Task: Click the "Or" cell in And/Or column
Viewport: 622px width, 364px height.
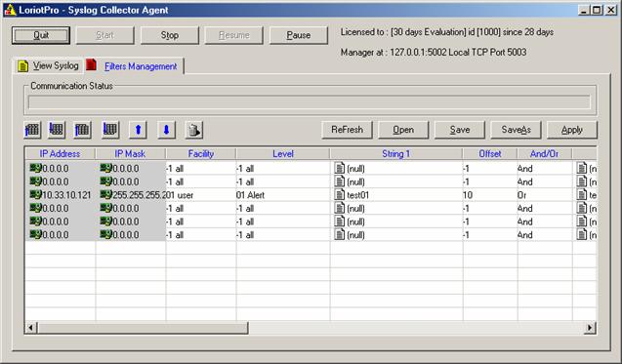Action: 545,195
